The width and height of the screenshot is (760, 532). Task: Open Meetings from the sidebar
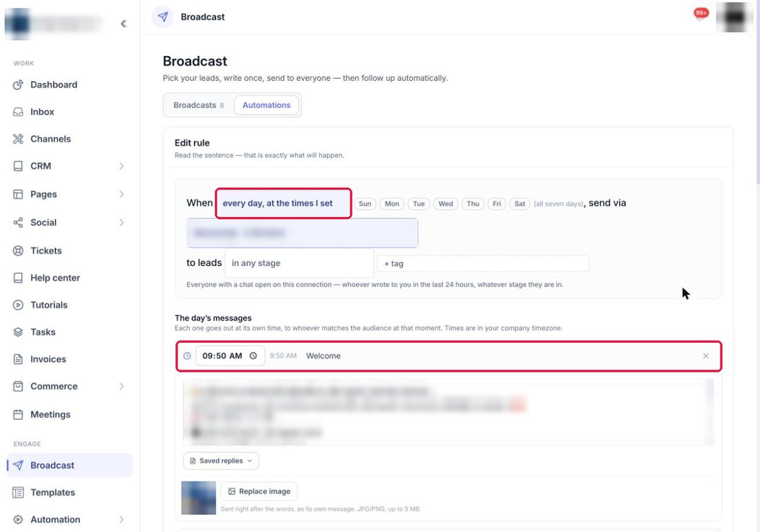point(69,415)
